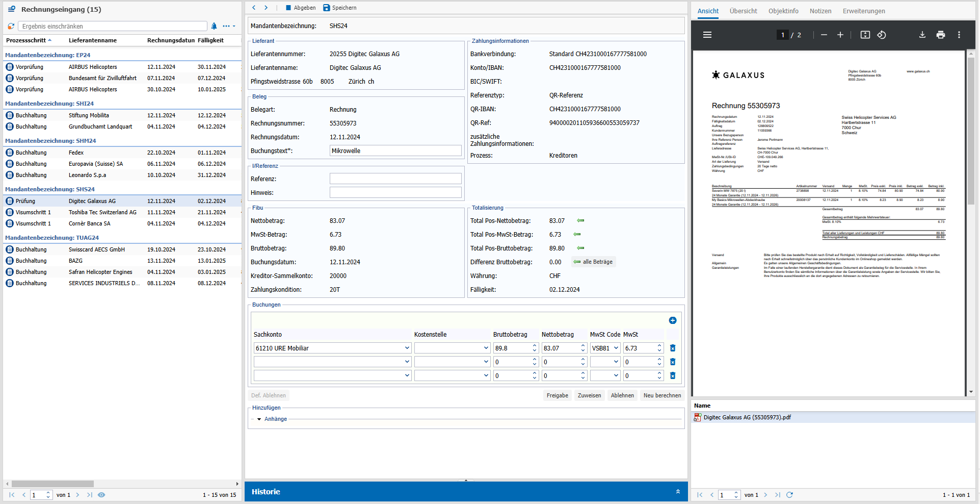Screen dimensions: 980x504
Task: Sort list by Prozessschritt column header
Action: [x=29, y=40]
